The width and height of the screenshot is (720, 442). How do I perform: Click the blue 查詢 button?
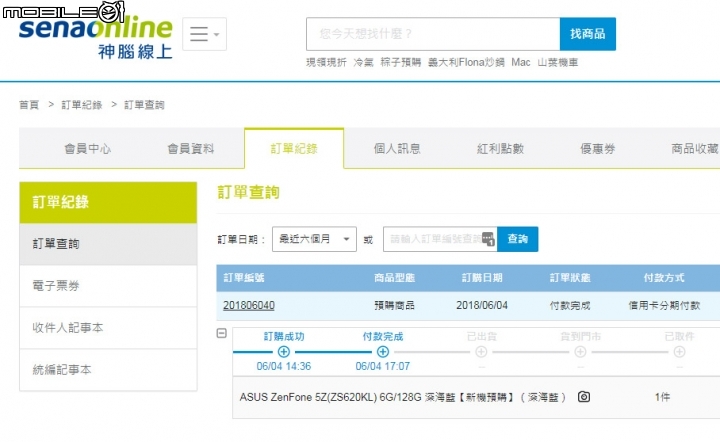(x=518, y=239)
